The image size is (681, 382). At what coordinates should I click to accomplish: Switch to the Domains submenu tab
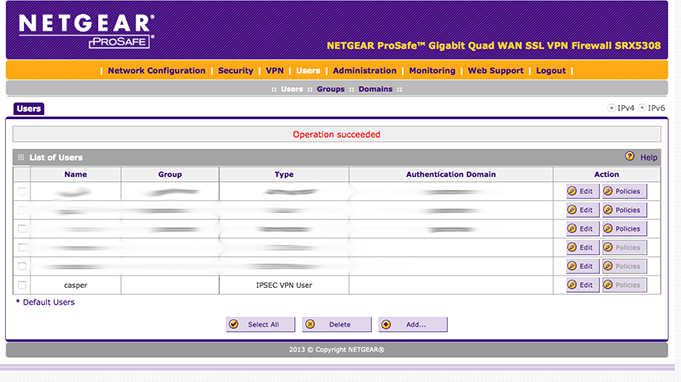375,89
